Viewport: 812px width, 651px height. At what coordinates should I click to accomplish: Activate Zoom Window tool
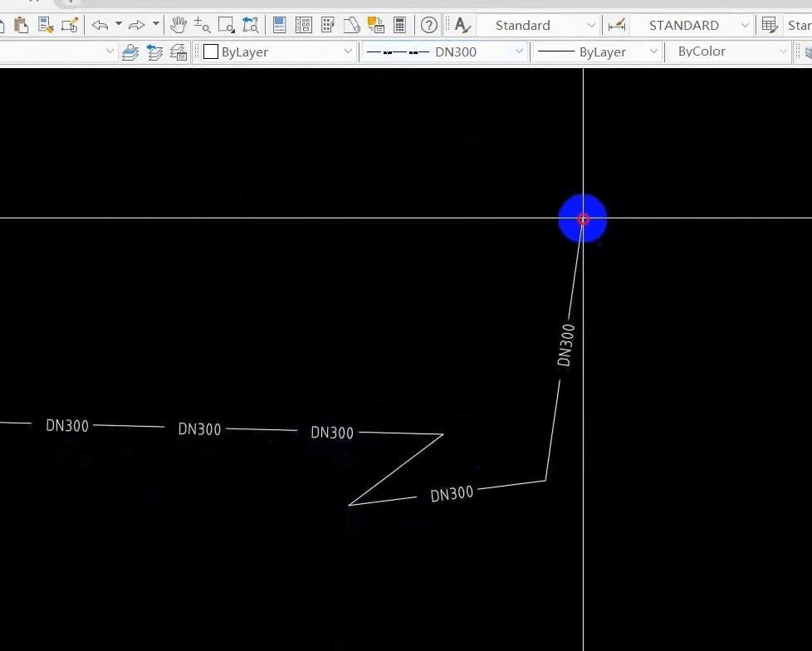click(x=227, y=25)
